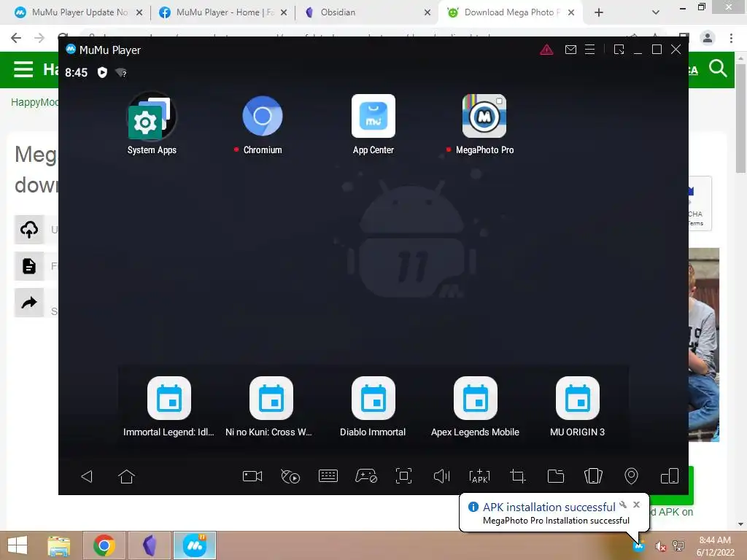Click the cloud upload icon on webpage

29,230
